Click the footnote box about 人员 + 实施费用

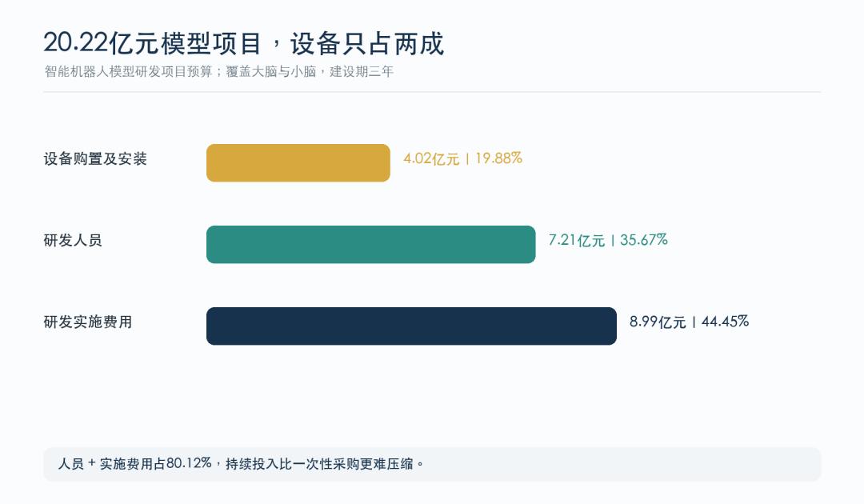[432, 464]
